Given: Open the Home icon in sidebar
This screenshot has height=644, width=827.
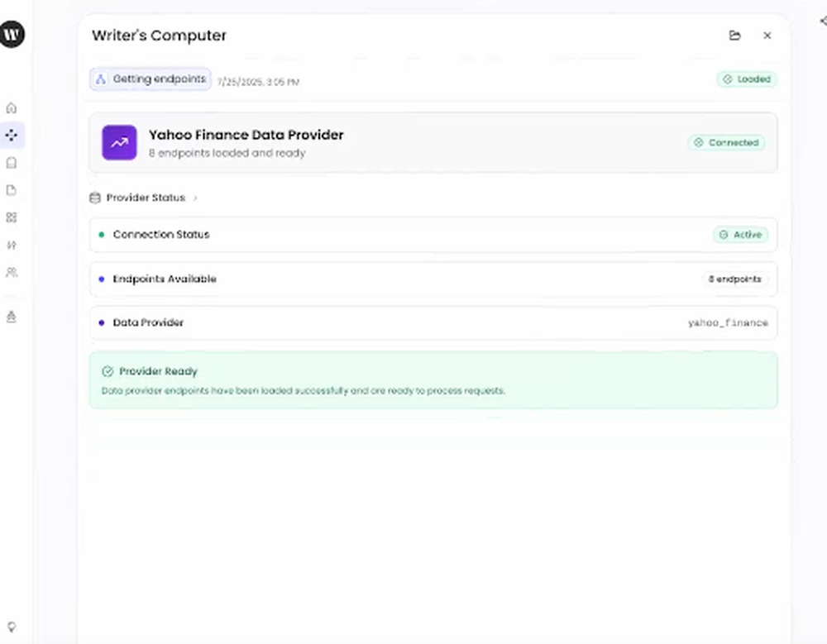Looking at the screenshot, I should point(11,107).
